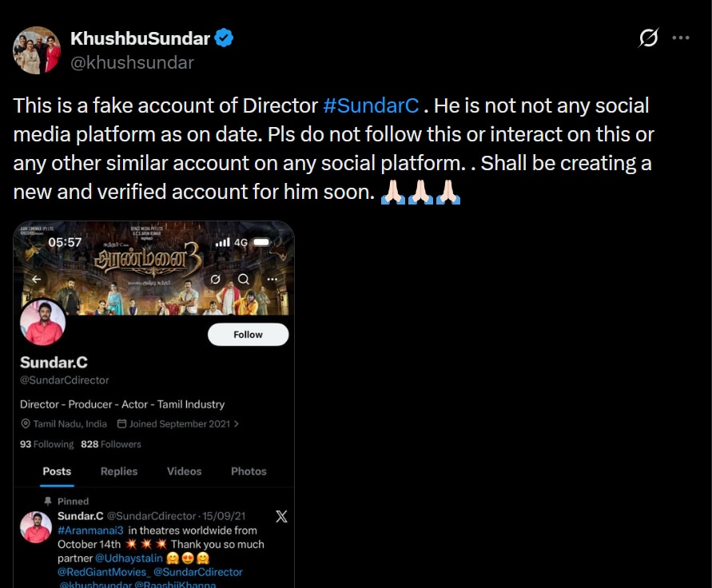Open KhushbuSundar's profile avatar

click(37, 50)
